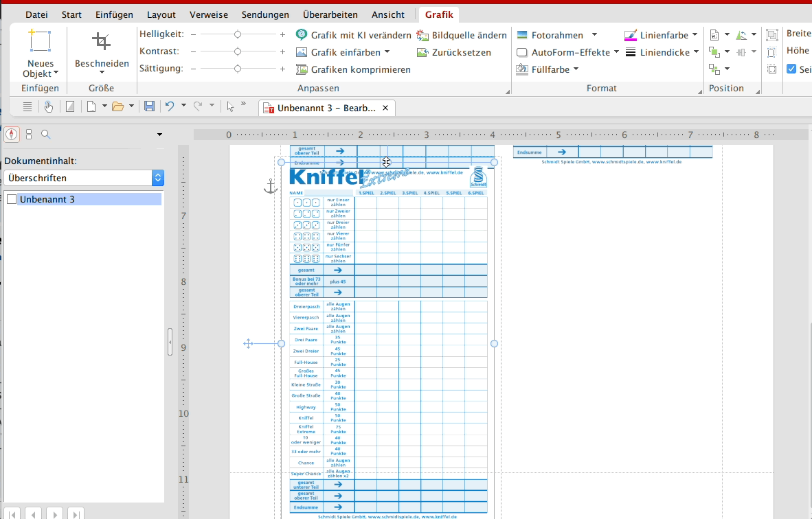Viewport: 812px width, 519px height.
Task: Undo the last action
Action: click(170, 106)
